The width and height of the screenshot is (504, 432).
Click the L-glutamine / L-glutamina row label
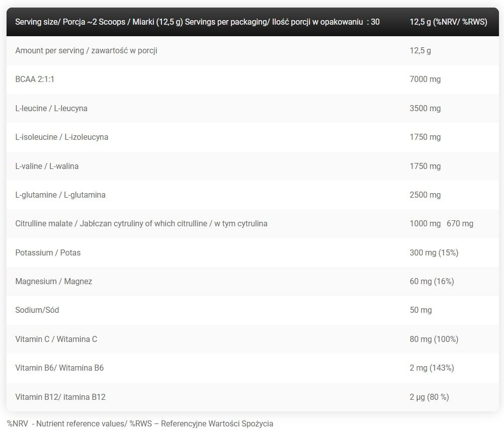(x=60, y=195)
